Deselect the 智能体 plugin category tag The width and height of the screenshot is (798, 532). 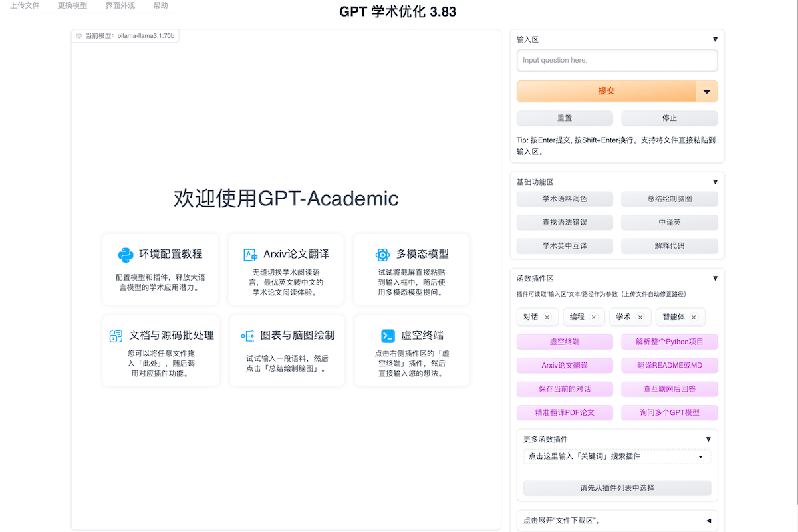click(x=694, y=317)
